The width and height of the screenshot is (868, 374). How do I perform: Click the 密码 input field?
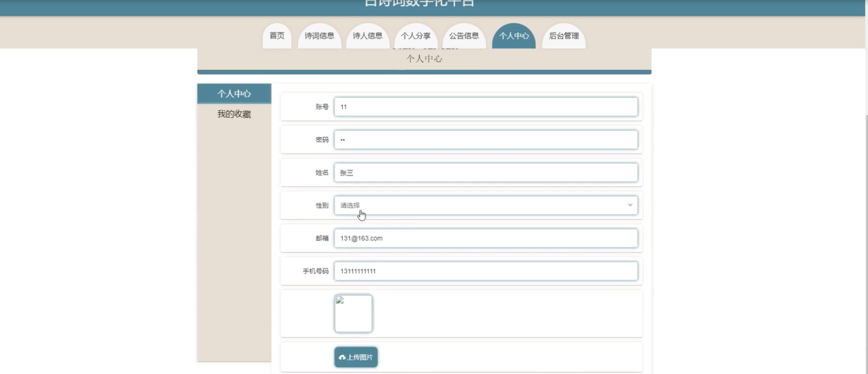point(486,140)
